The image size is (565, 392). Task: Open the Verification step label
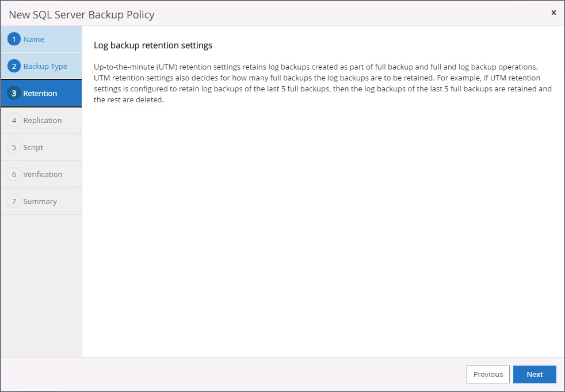click(43, 175)
